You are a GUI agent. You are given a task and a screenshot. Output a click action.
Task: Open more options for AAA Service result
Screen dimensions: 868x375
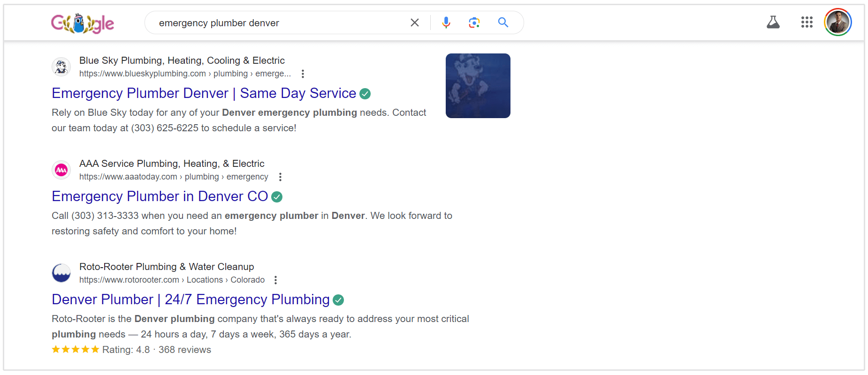pos(281,177)
